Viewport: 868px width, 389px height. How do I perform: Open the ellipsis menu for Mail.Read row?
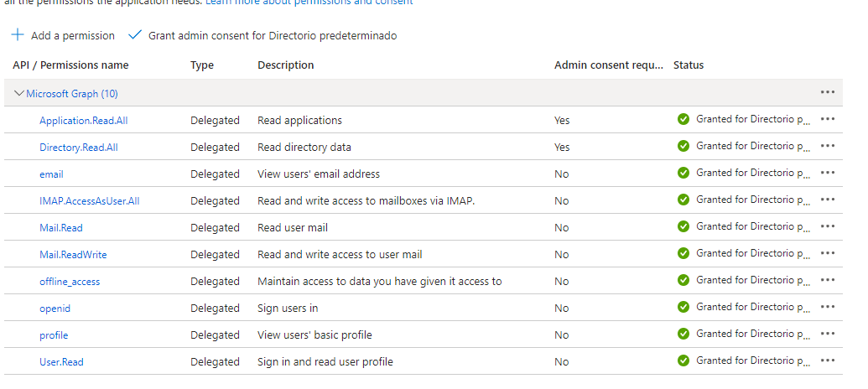click(828, 226)
